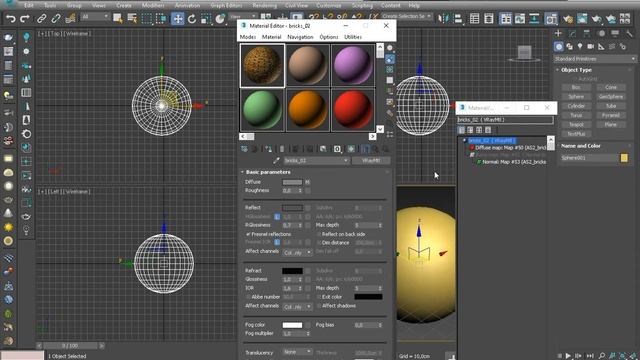Toggle Fresnel reflections checkbox
The width and height of the screenshot is (640, 360).
(x=248, y=234)
